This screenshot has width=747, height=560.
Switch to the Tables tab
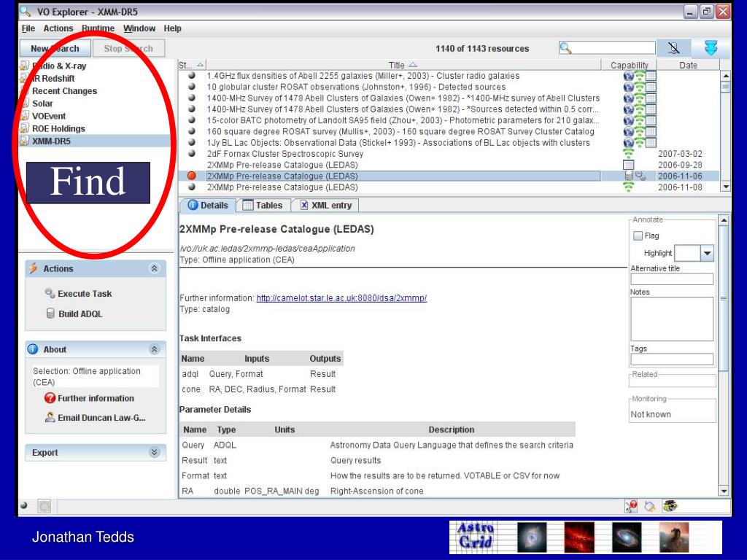pyautogui.click(x=263, y=205)
